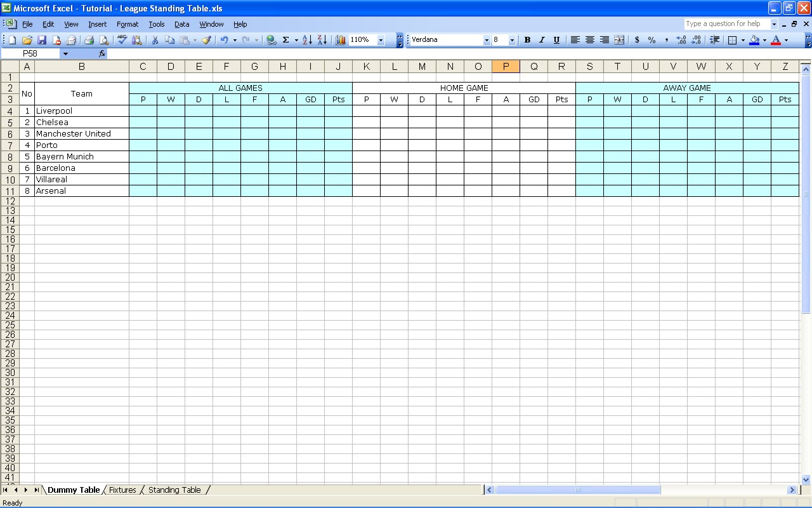The image size is (812, 508).
Task: Click the vertical scrollbar down arrow
Action: [806, 480]
